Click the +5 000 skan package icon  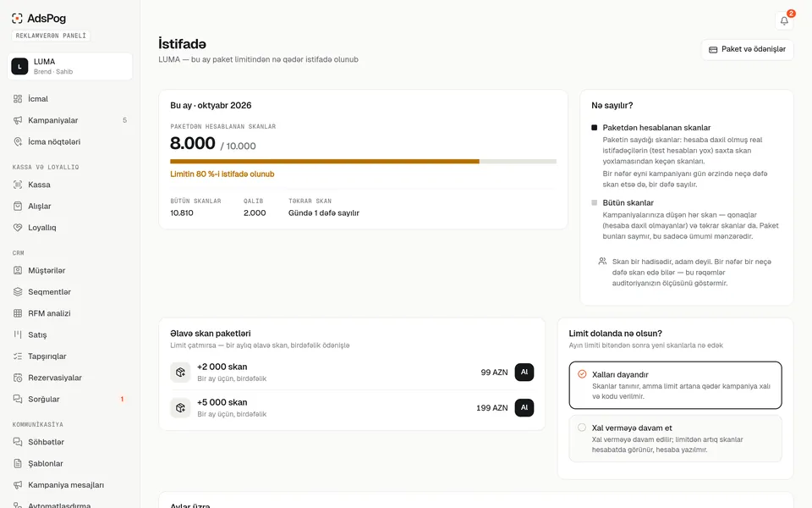180,408
